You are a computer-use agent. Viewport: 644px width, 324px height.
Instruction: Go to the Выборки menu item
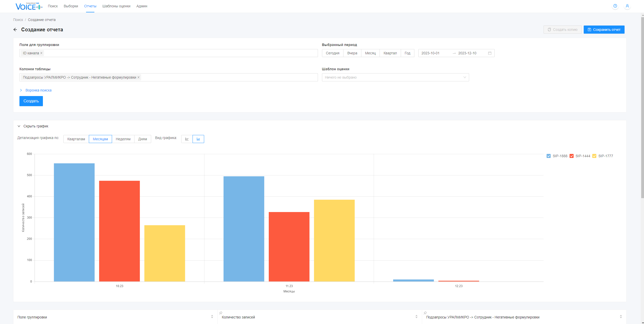point(71,6)
